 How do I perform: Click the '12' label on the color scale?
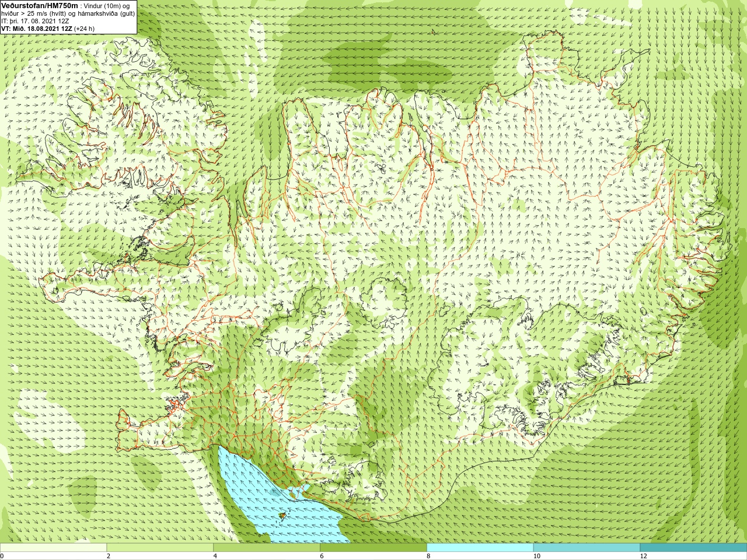[x=643, y=556]
